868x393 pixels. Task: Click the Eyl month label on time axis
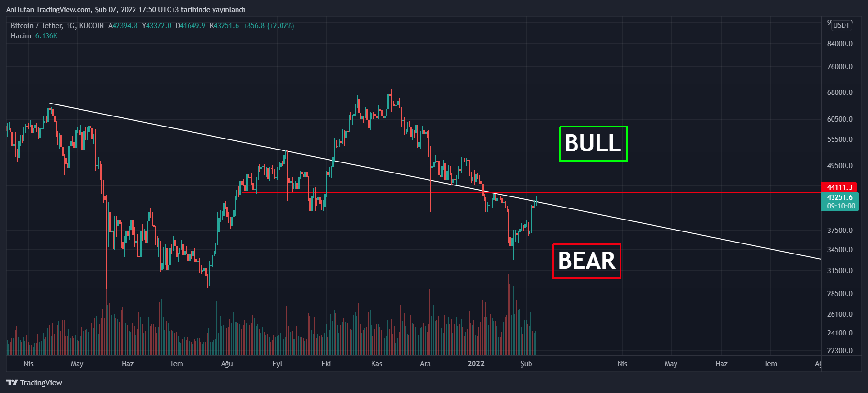(277, 364)
